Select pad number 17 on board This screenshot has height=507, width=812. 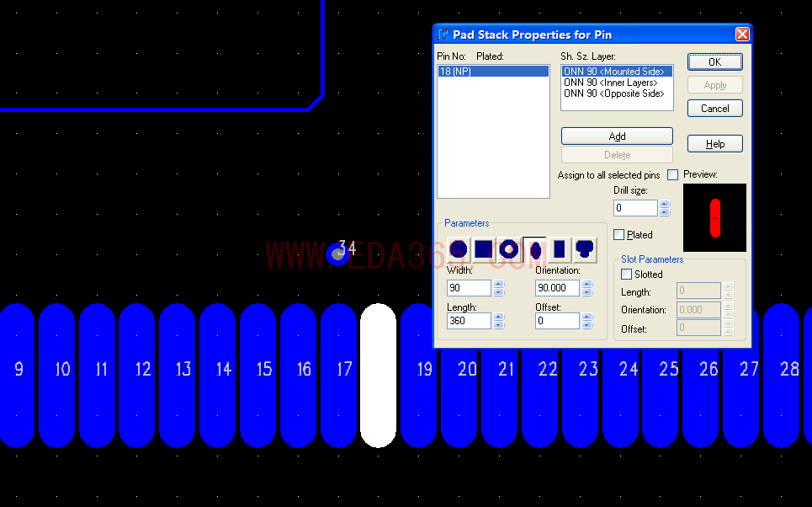click(338, 376)
